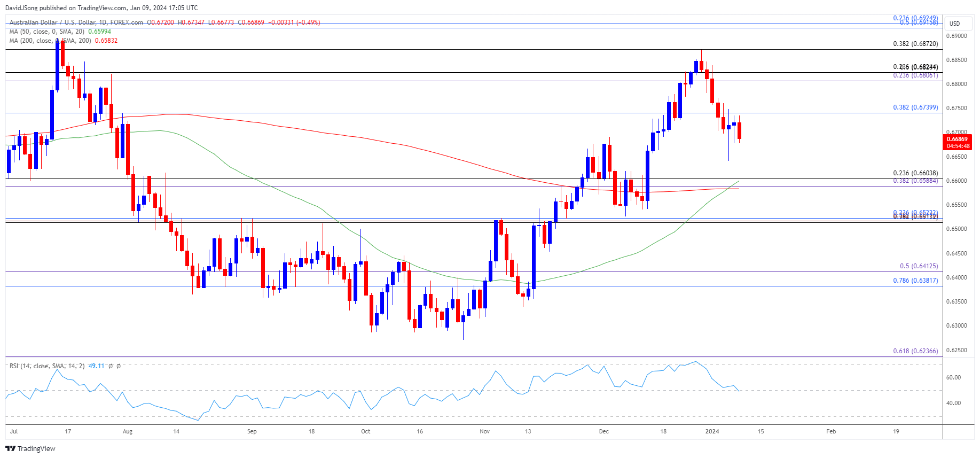The height and width of the screenshot is (458, 980).
Task: Click the 0.68500 price axis tick
Action: 957,60
